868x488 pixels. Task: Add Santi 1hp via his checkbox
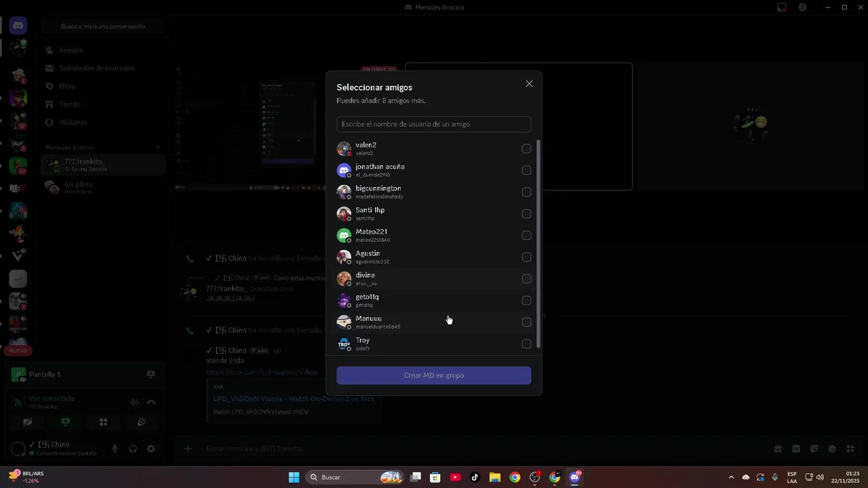click(x=526, y=213)
